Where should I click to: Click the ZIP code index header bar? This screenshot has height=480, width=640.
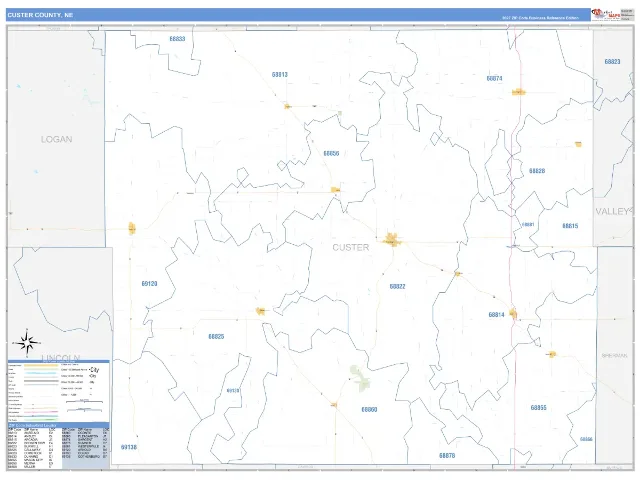click(x=58, y=425)
